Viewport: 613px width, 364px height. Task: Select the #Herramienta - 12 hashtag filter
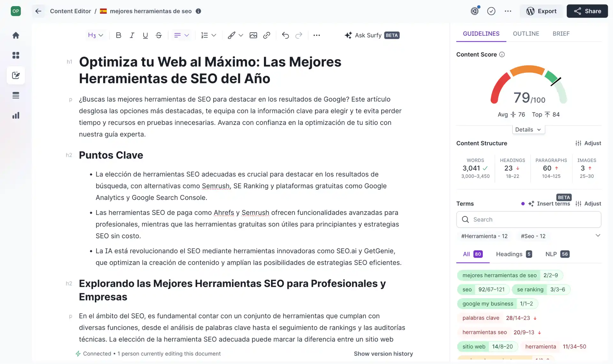pyautogui.click(x=484, y=236)
